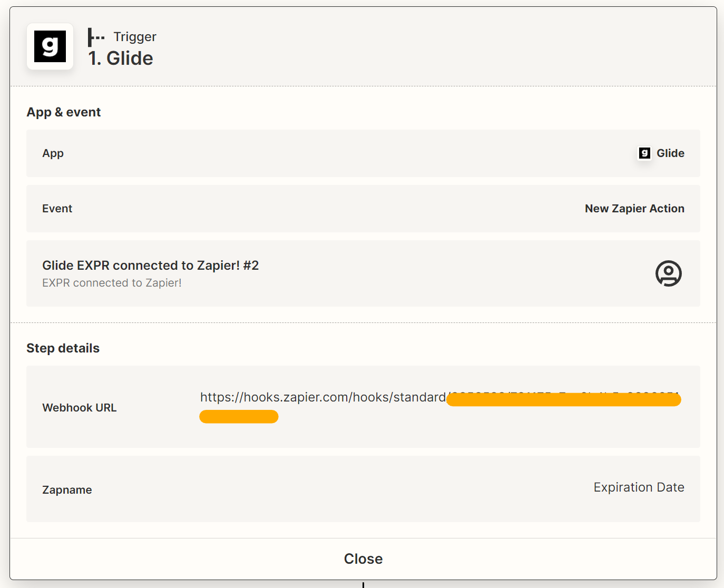
Task: Click the '1. Glide' step title
Action: (x=121, y=58)
